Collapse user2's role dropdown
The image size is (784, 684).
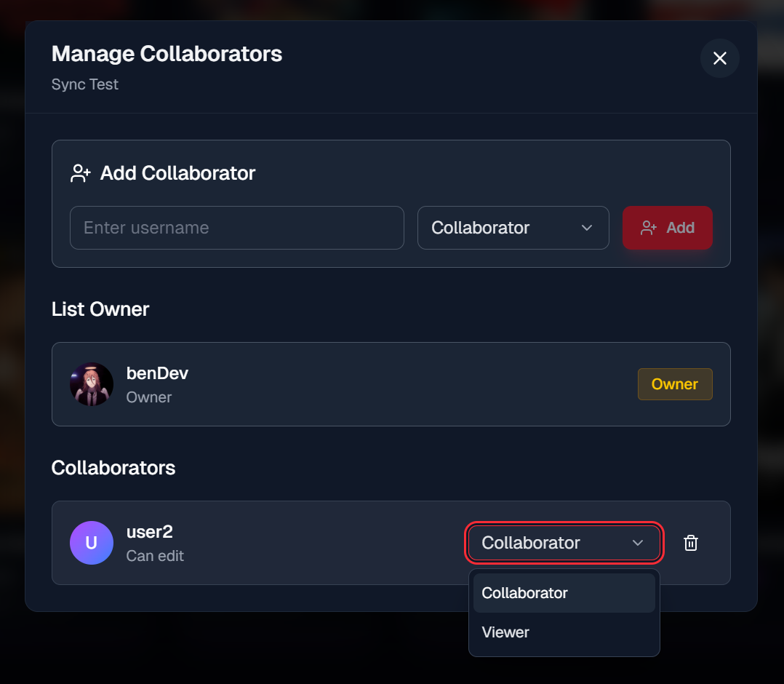tap(564, 543)
